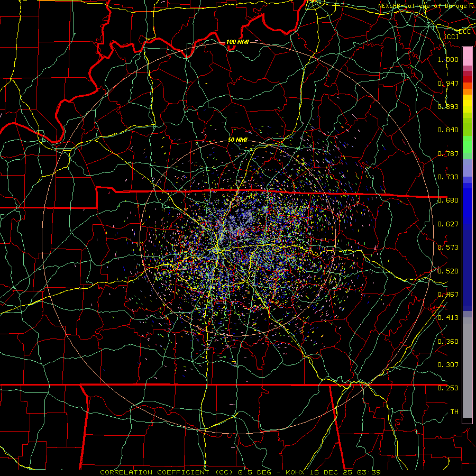The image size is (476, 476).
Task: Click the 0.627 legend value
Action: 448,224
